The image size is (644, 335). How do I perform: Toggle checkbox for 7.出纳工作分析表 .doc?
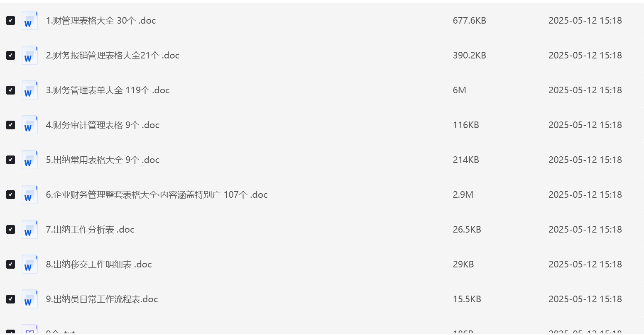click(11, 229)
